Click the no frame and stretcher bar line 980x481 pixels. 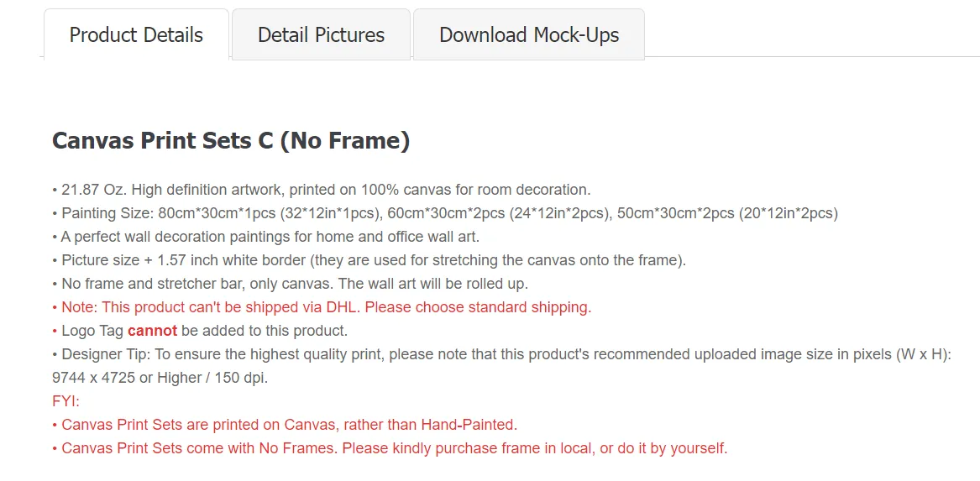pos(291,284)
